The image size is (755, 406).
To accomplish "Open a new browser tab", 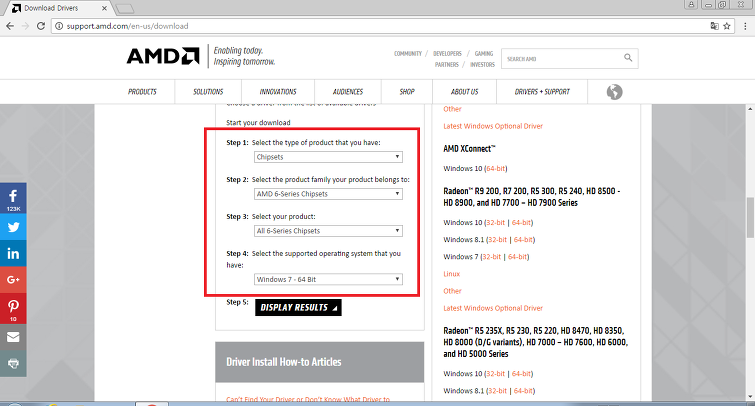I will [x=125, y=9].
